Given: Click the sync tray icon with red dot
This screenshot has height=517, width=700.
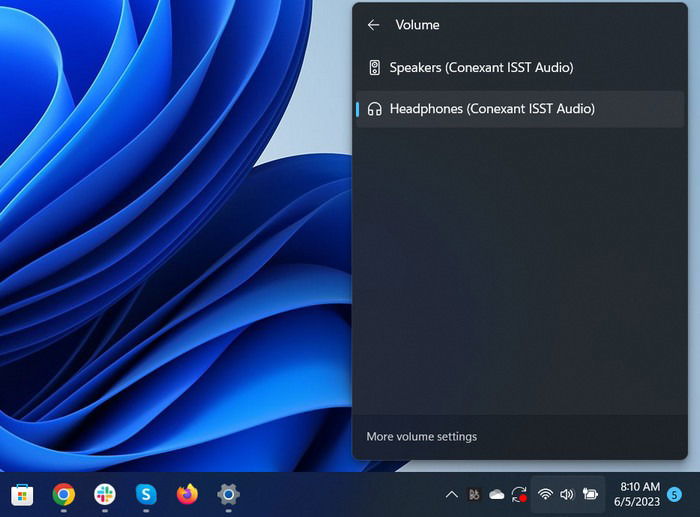Looking at the screenshot, I should [x=519, y=495].
